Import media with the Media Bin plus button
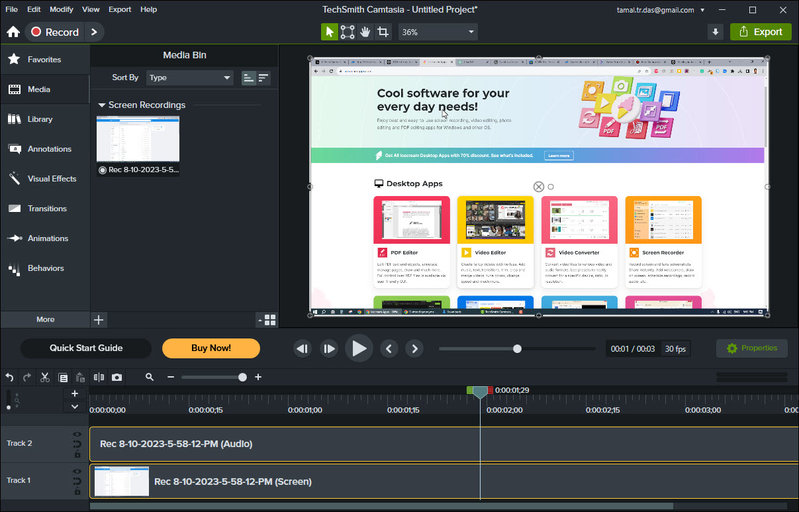799x512 pixels. 99,320
